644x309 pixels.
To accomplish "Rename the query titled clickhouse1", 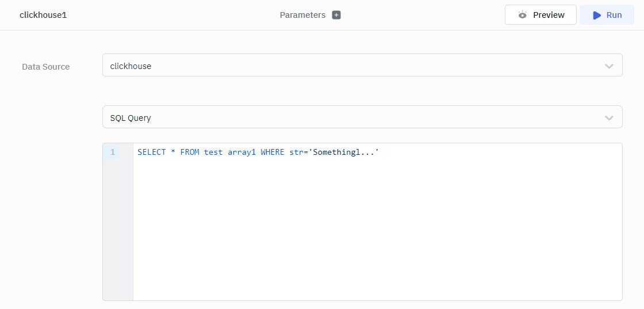I will [x=43, y=15].
